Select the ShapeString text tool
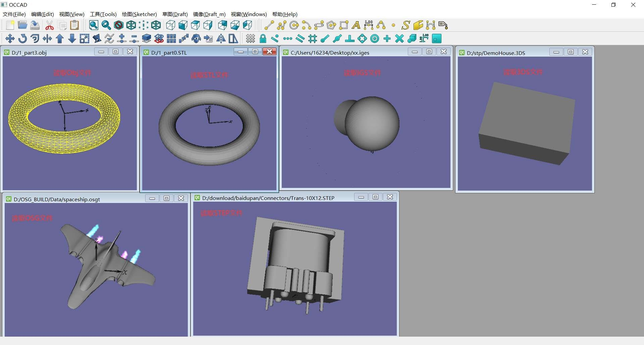 coord(406,25)
